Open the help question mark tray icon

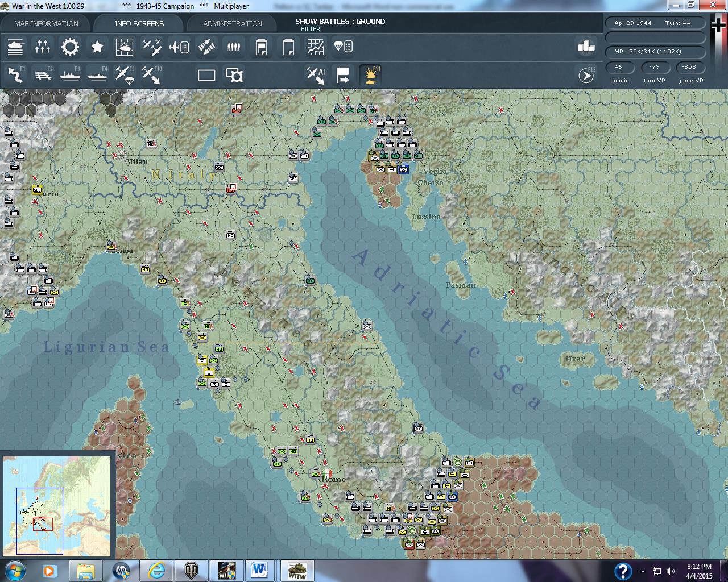click(x=623, y=571)
